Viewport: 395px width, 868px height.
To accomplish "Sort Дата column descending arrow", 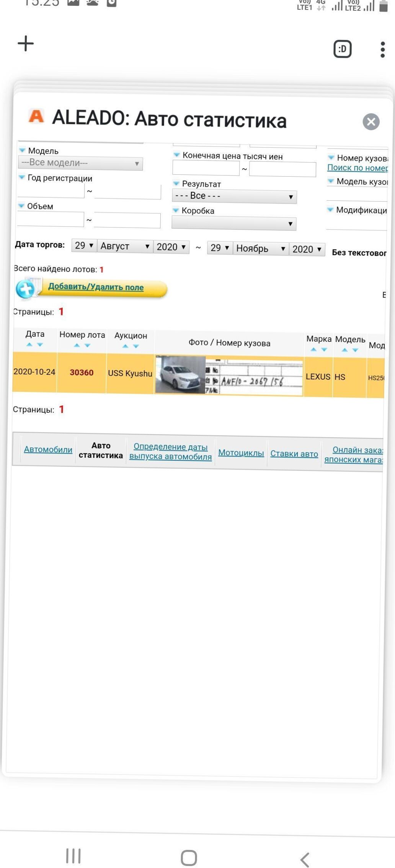I will coord(40,345).
